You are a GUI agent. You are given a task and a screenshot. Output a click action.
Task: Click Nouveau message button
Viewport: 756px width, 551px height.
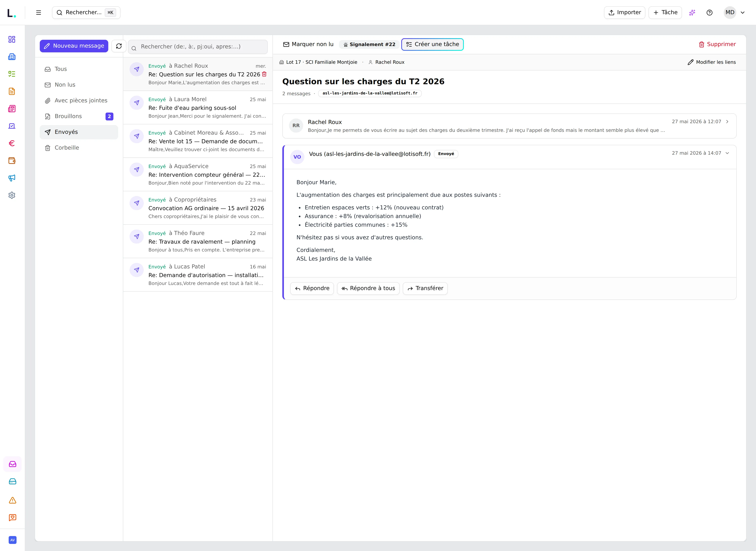pos(74,46)
